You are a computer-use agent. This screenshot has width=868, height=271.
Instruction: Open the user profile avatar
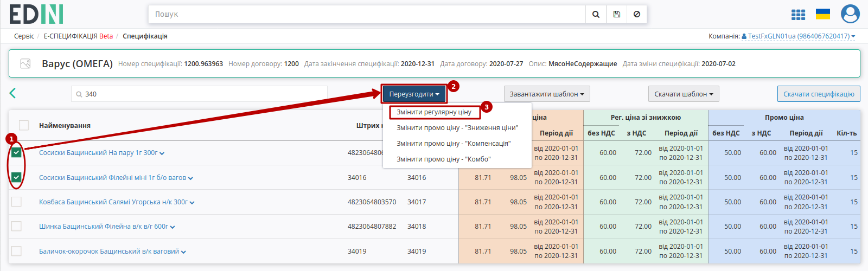pyautogui.click(x=850, y=14)
